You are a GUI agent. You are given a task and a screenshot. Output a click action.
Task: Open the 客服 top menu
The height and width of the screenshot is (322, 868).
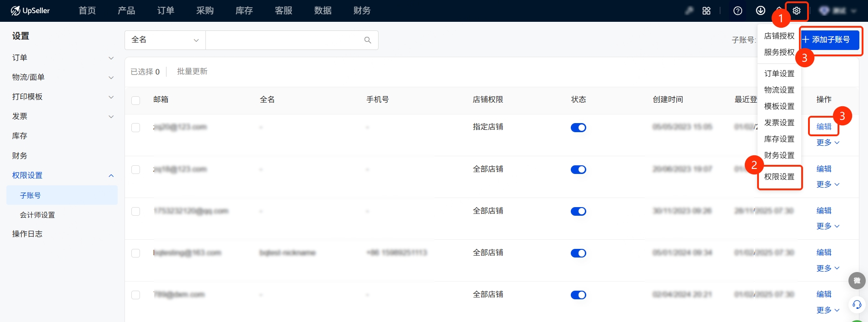click(x=284, y=10)
